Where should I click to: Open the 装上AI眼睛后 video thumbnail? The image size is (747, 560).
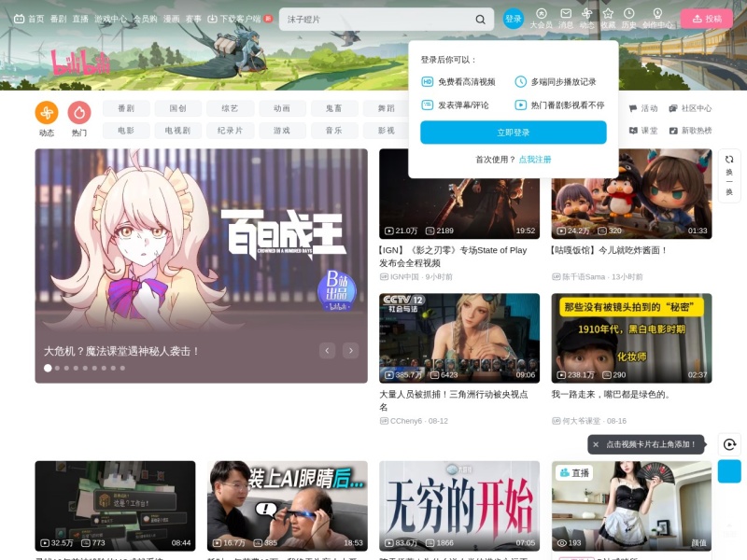pyautogui.click(x=288, y=506)
